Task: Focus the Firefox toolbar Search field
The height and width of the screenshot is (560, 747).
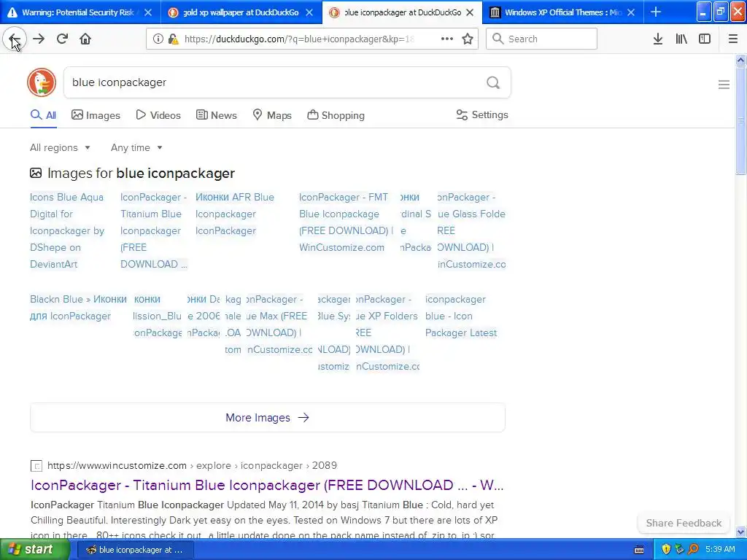Action: click(x=542, y=39)
